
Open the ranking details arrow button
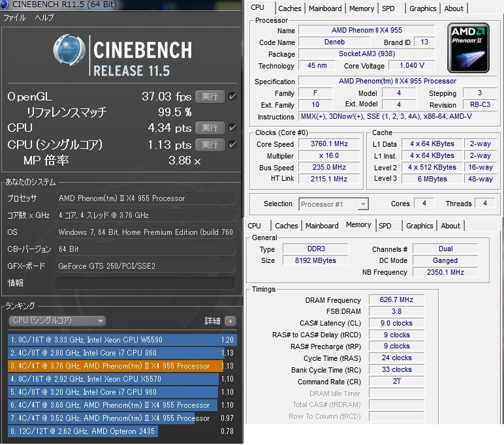(230, 320)
